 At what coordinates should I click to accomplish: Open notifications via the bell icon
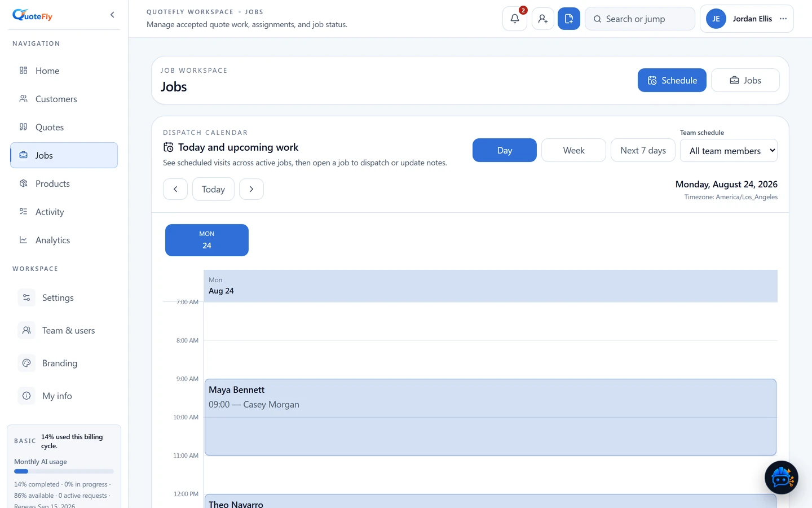[515, 19]
